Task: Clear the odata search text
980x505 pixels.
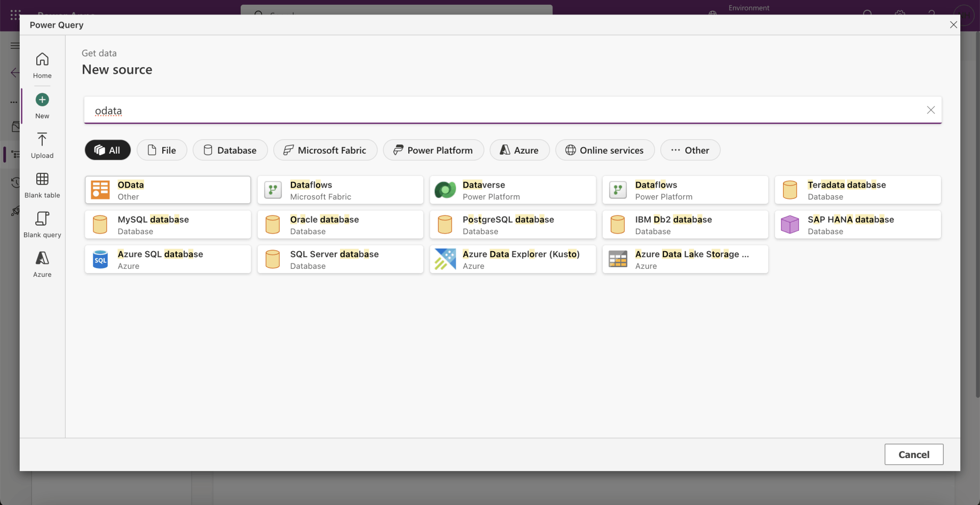Action: pyautogui.click(x=931, y=110)
